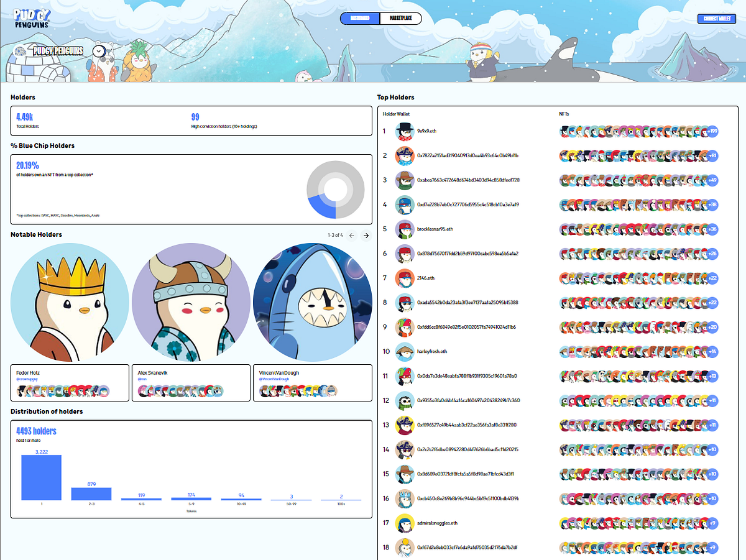Click the 879 bar for 2-3 tokens

click(91, 493)
